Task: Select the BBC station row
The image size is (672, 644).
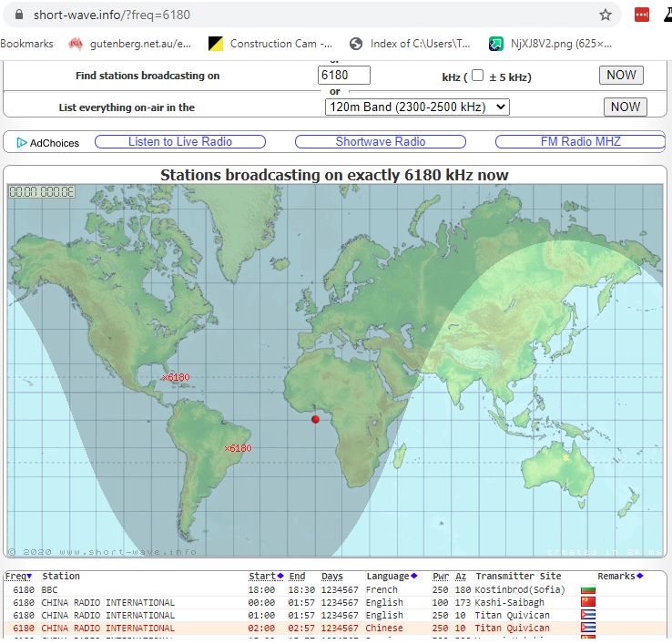Action: coord(335,590)
